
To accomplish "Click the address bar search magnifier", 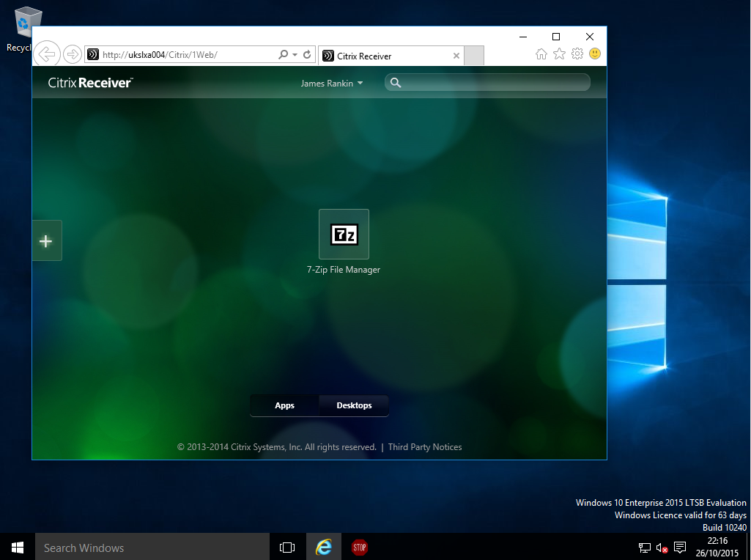I will pyautogui.click(x=283, y=55).
